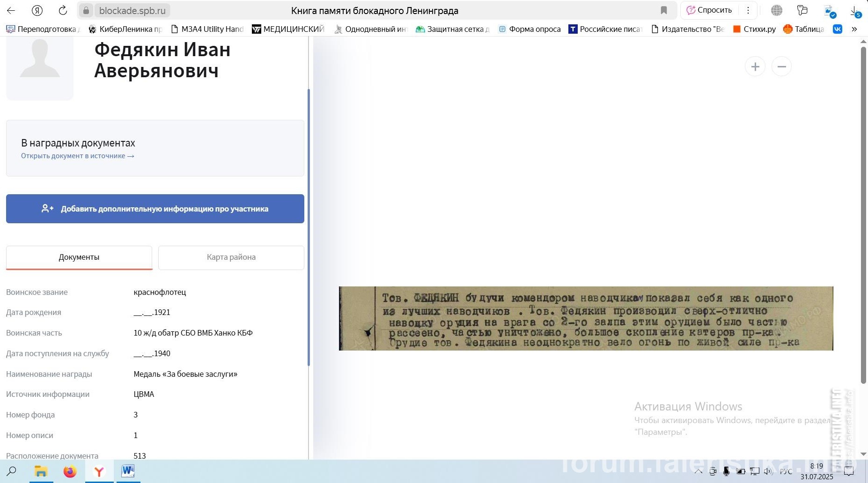
Task: Click Добавить дополнительную информацию про участника button
Action: click(x=155, y=209)
